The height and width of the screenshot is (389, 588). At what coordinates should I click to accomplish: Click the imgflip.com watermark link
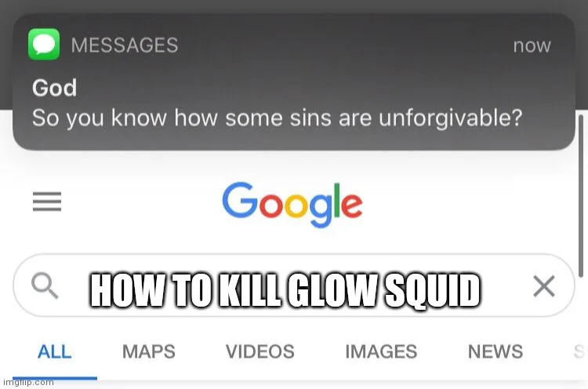[x=28, y=382]
